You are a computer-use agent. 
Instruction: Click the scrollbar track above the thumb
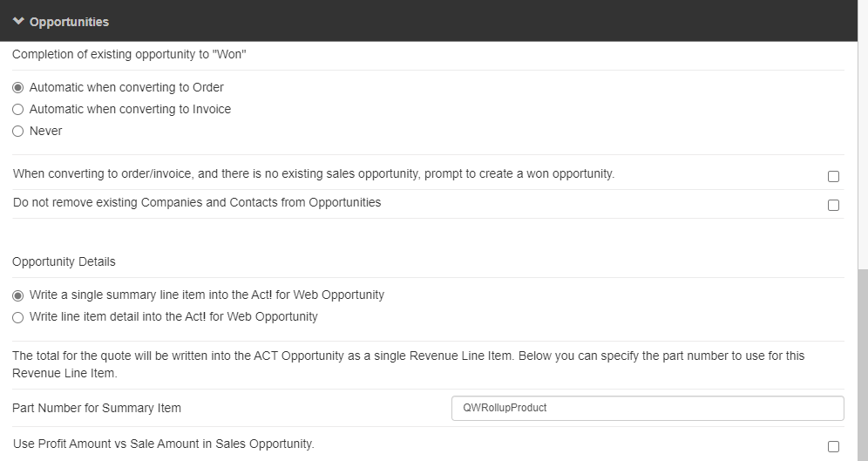(x=862, y=131)
